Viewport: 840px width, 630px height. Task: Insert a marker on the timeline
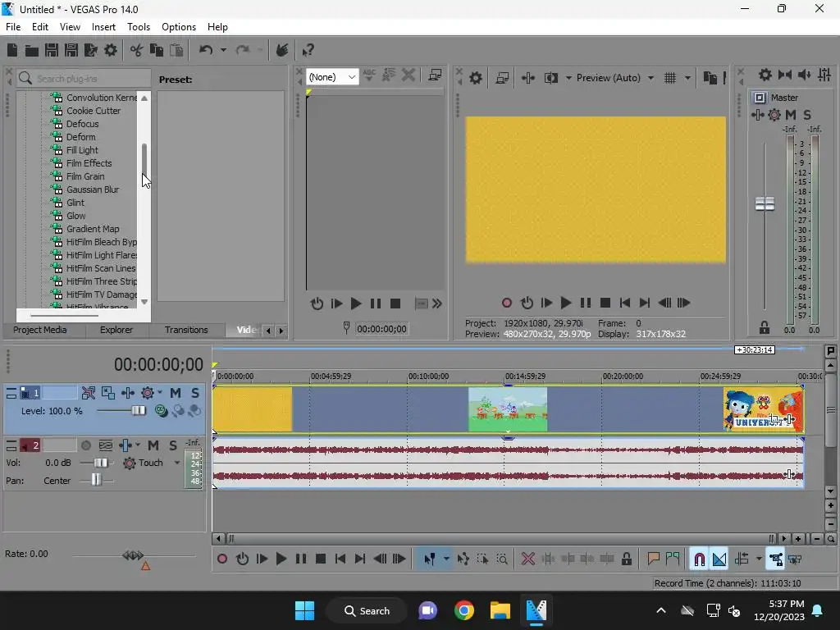click(653, 559)
